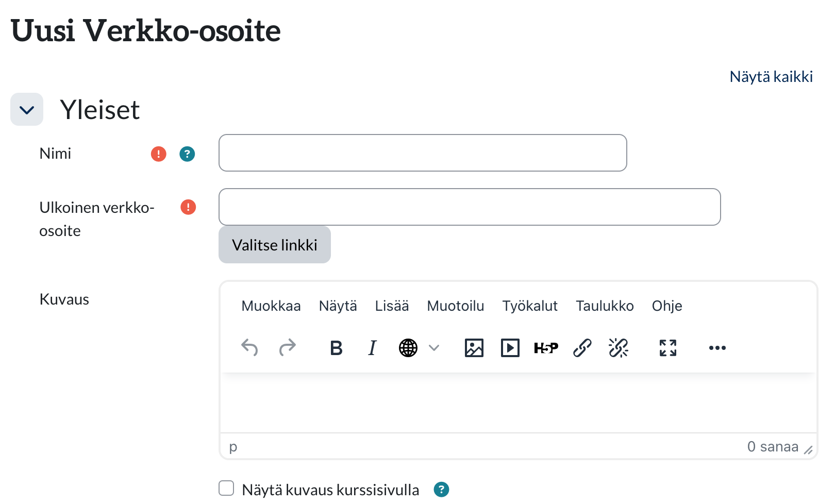Click the undo arrow in the editor
This screenshot has width=835, height=504.
tap(249, 348)
